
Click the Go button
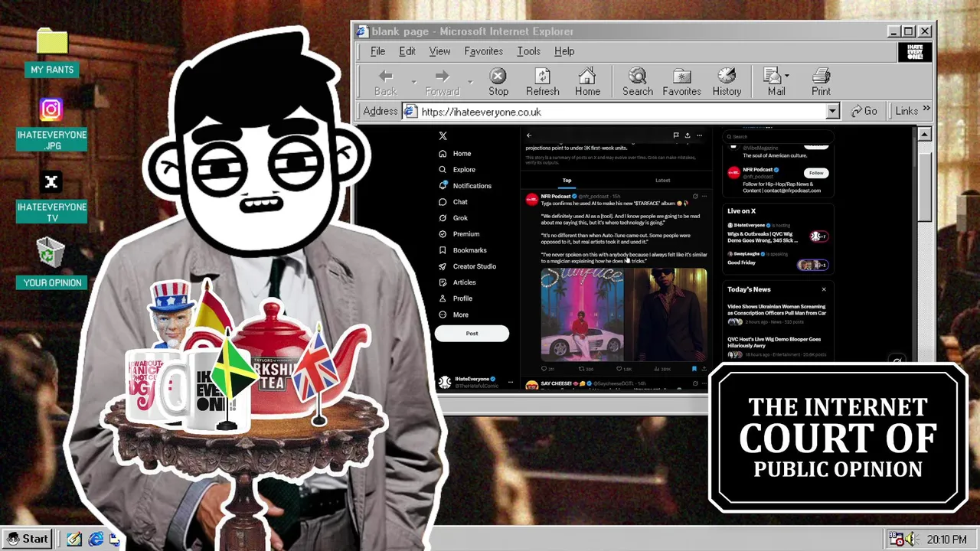pos(864,112)
